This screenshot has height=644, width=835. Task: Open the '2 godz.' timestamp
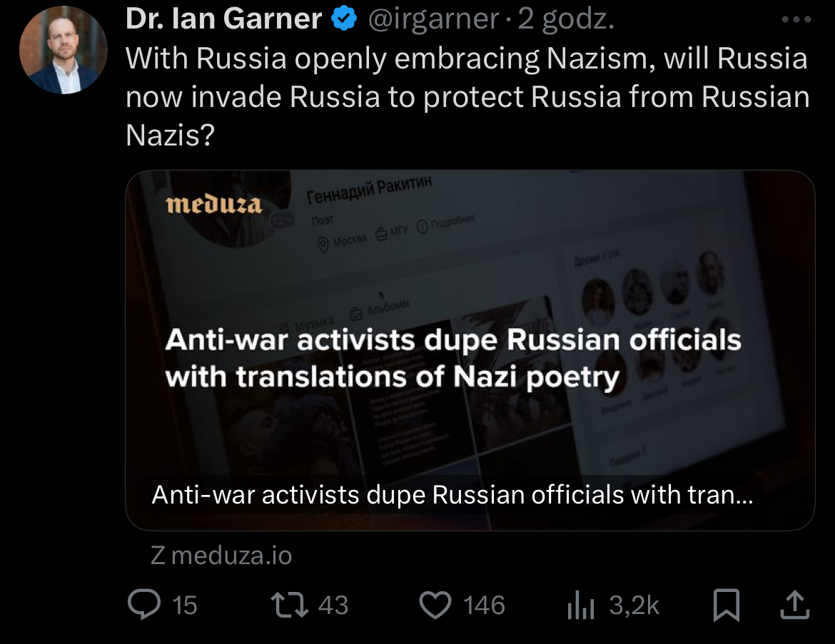click(x=566, y=20)
